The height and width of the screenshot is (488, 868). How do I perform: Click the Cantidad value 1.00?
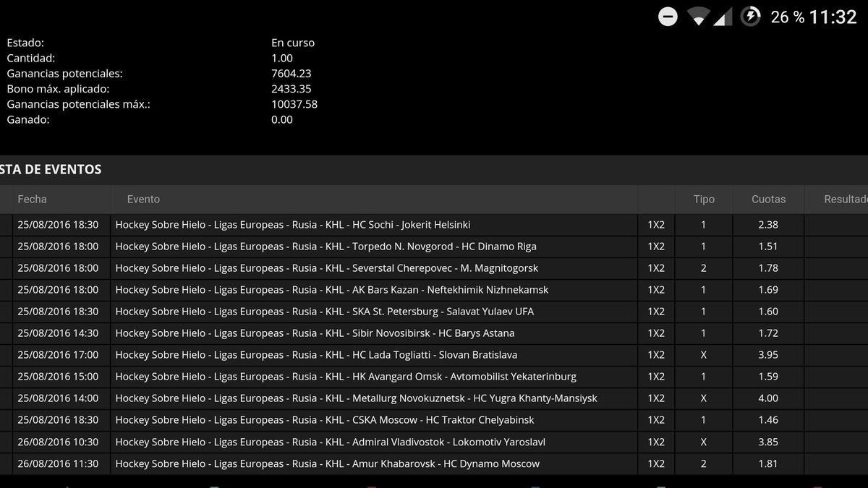[282, 58]
